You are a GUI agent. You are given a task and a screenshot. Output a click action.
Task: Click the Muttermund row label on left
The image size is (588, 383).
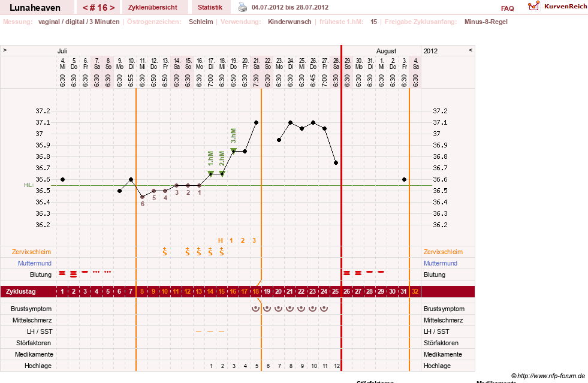point(35,263)
